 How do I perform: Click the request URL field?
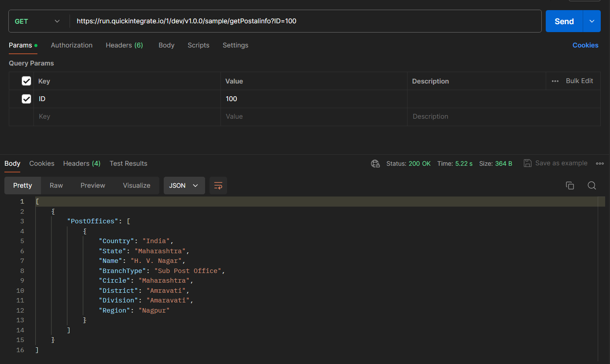click(x=306, y=21)
